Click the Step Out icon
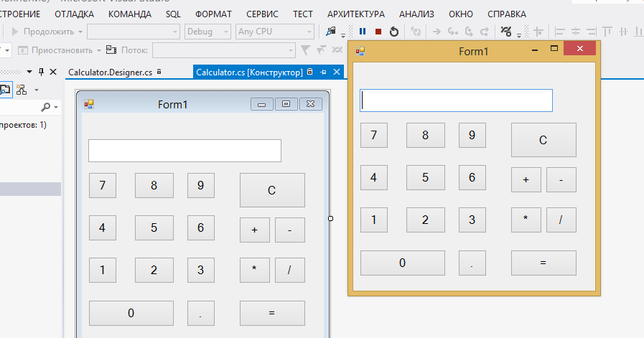This screenshot has height=338, width=644. (x=485, y=31)
